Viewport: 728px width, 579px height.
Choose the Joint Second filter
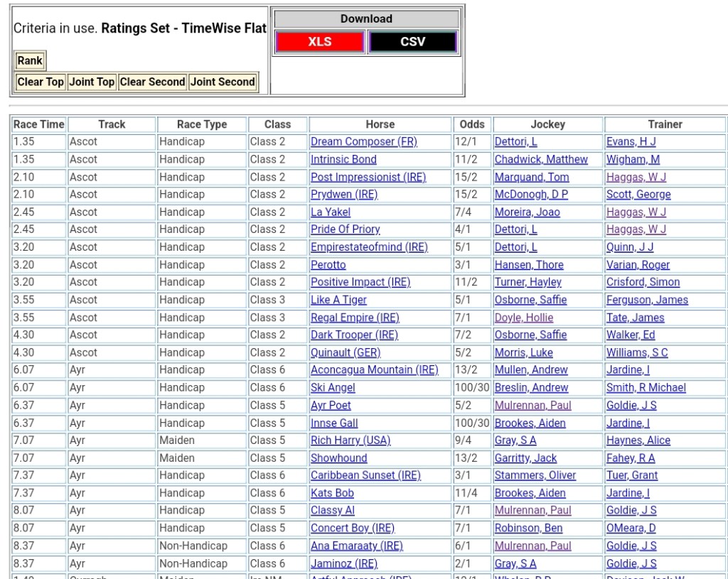click(x=223, y=82)
